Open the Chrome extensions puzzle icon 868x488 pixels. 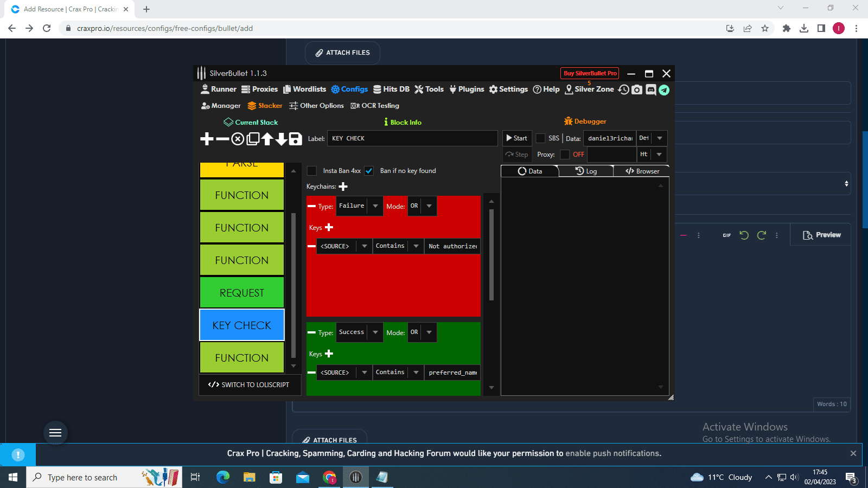pyautogui.click(x=786, y=28)
